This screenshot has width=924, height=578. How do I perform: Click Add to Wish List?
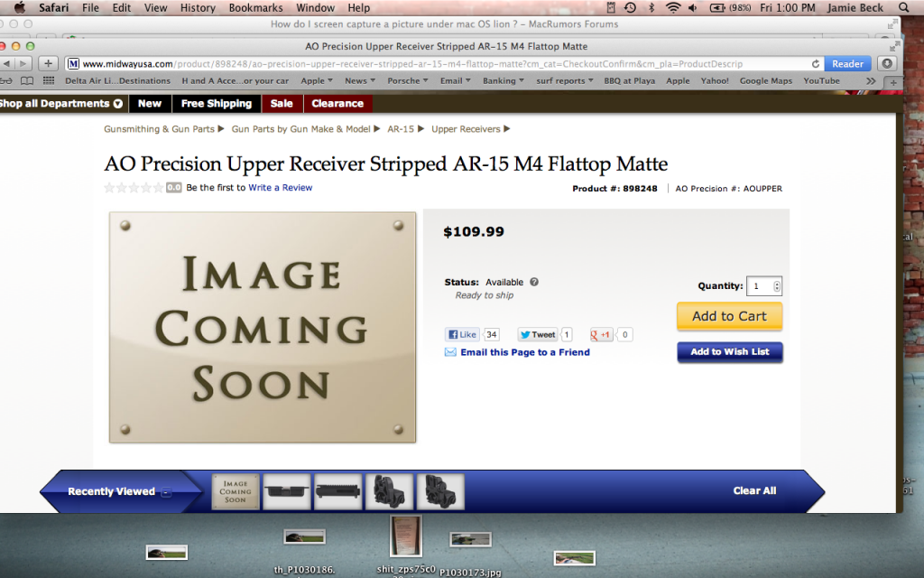click(x=729, y=352)
